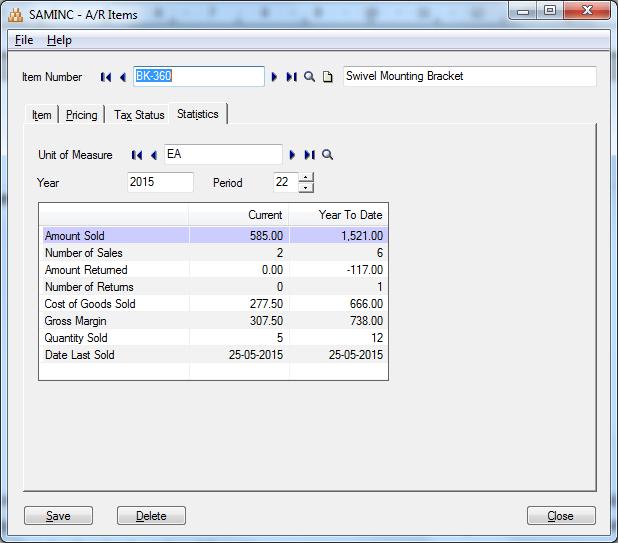The image size is (618, 543).
Task: Click the Delete button
Action: tap(151, 516)
